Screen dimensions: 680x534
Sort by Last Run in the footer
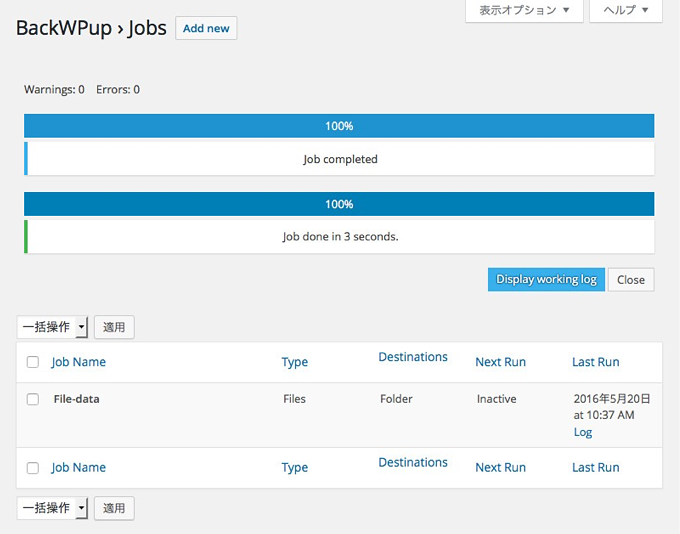[x=595, y=468]
